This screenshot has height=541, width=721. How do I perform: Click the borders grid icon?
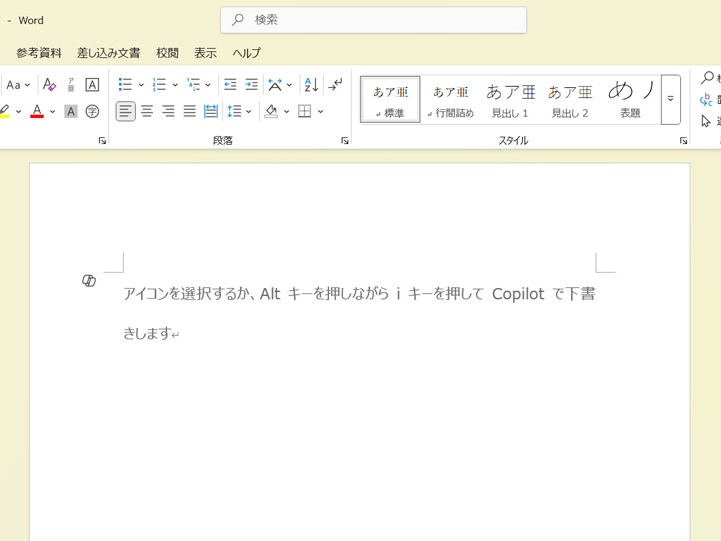[304, 111]
